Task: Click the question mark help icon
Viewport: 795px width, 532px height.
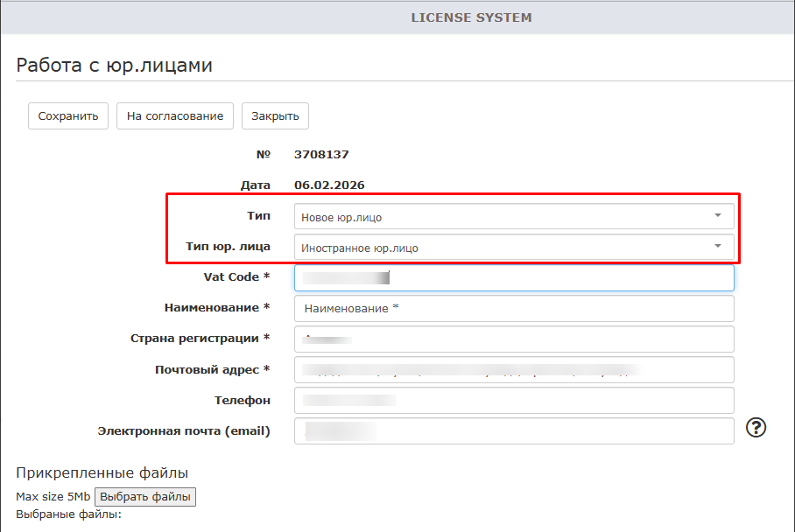Action: (756, 427)
